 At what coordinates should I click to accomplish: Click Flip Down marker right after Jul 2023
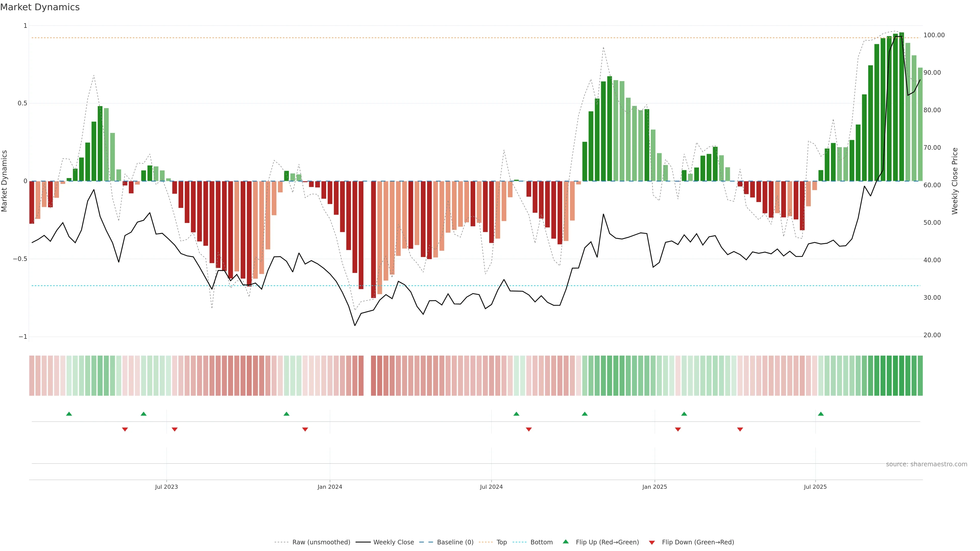pos(175,429)
